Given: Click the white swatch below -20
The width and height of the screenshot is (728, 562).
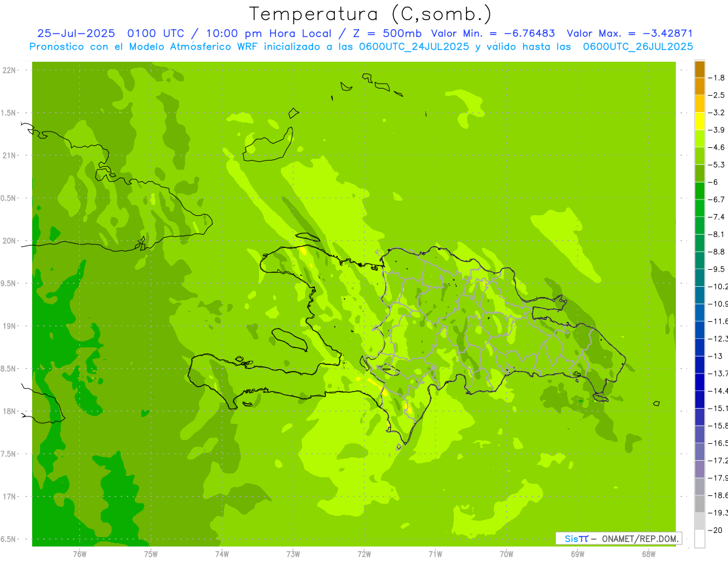Looking at the screenshot, I should click(x=700, y=539).
